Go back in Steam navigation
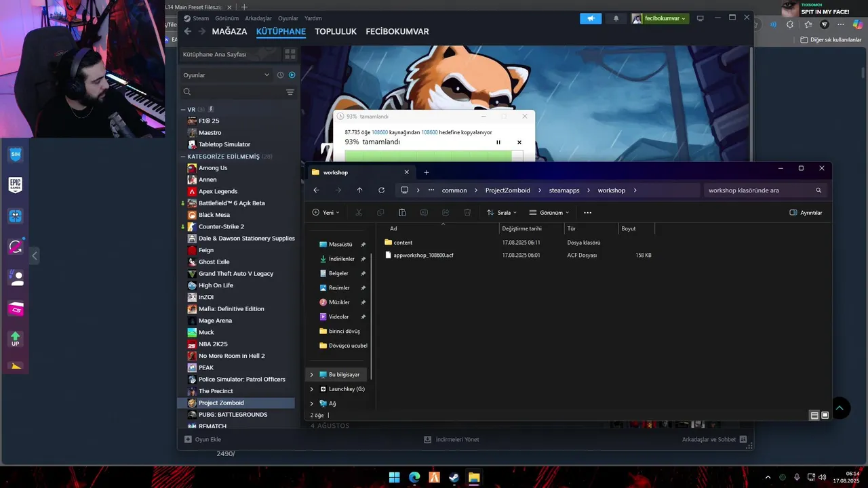This screenshot has height=488, width=868. 188,31
